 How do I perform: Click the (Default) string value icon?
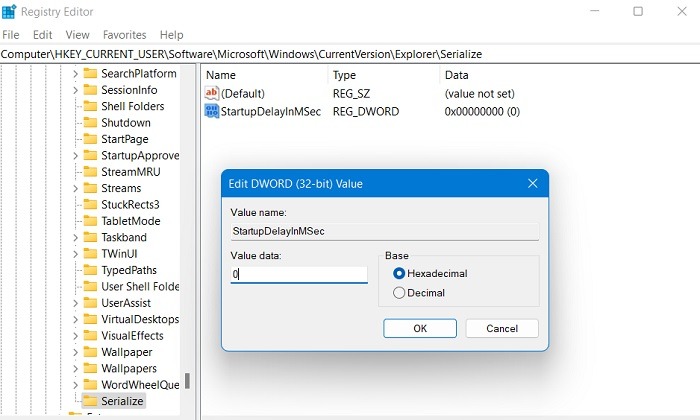tap(212, 93)
